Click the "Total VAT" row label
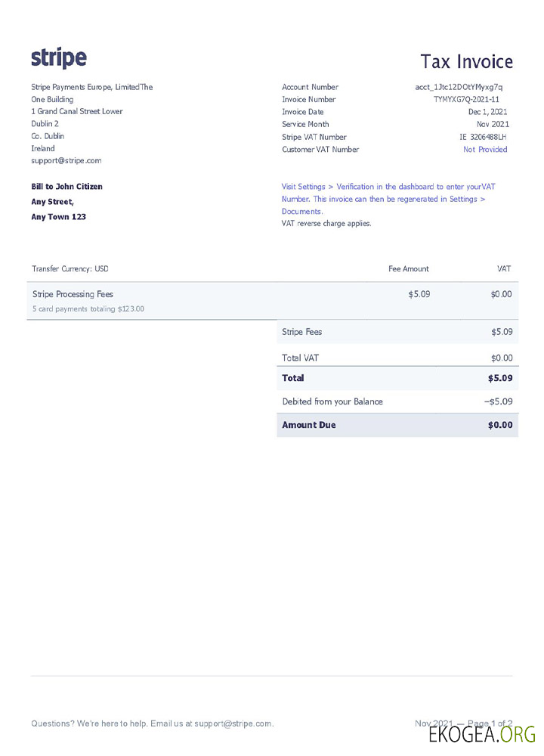 pos(301,358)
